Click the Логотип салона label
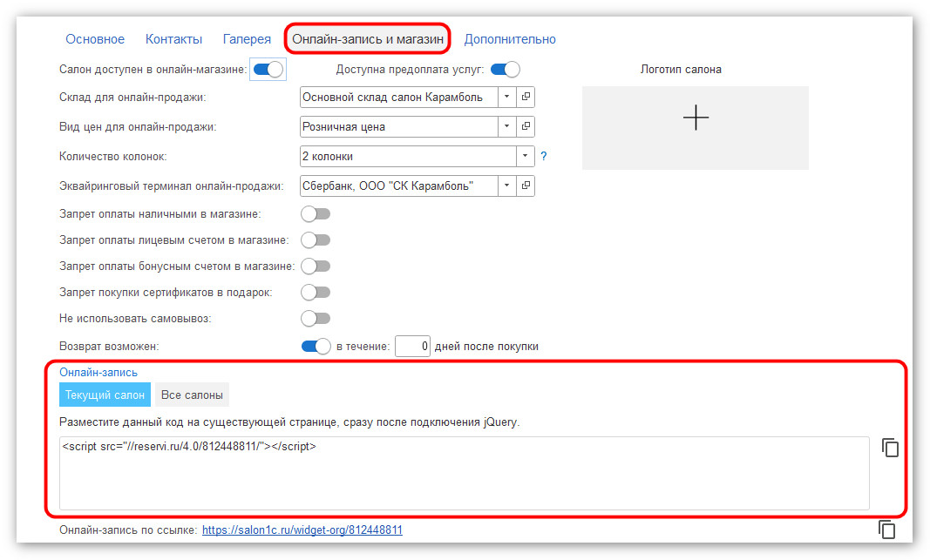This screenshot has height=560, width=930. pos(681,70)
